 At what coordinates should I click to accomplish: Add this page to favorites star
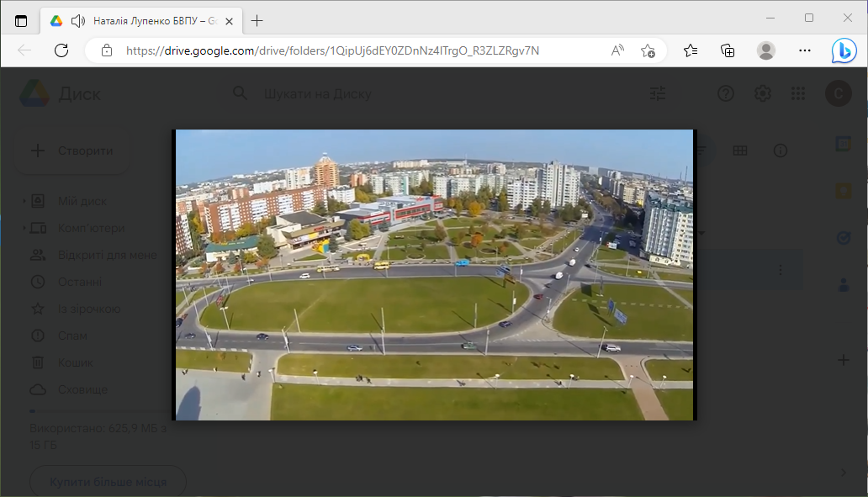648,50
